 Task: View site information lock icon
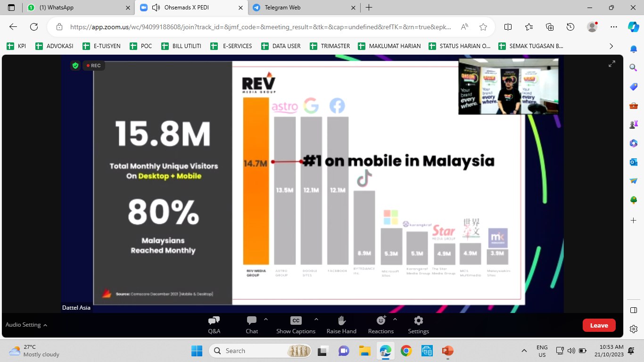pos(59,27)
